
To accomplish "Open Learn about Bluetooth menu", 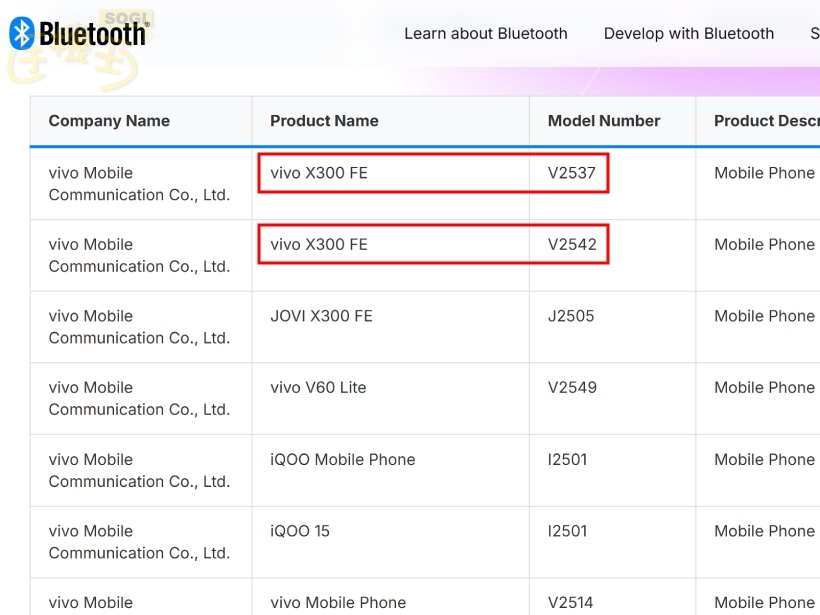I will (486, 33).
